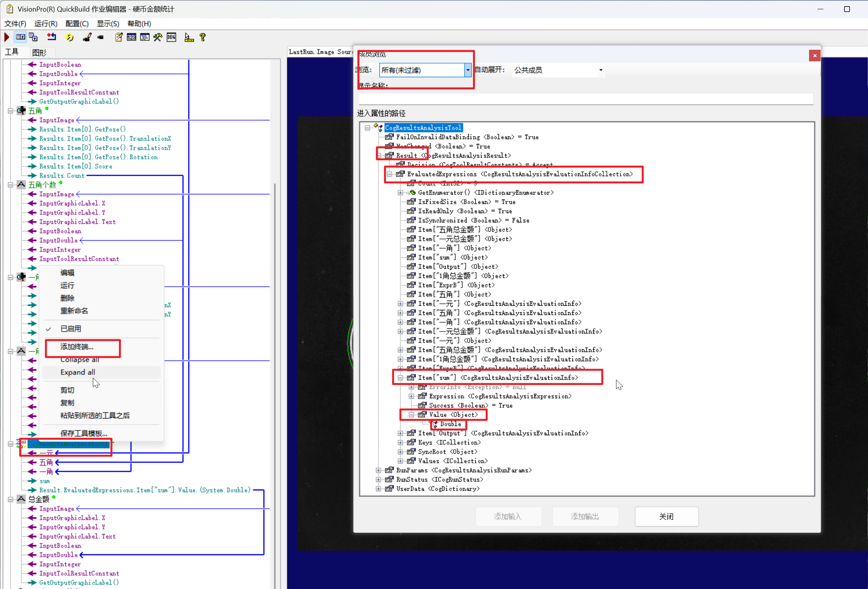The height and width of the screenshot is (589, 868).
Task: Select Expand all in context menu
Action: (78, 372)
